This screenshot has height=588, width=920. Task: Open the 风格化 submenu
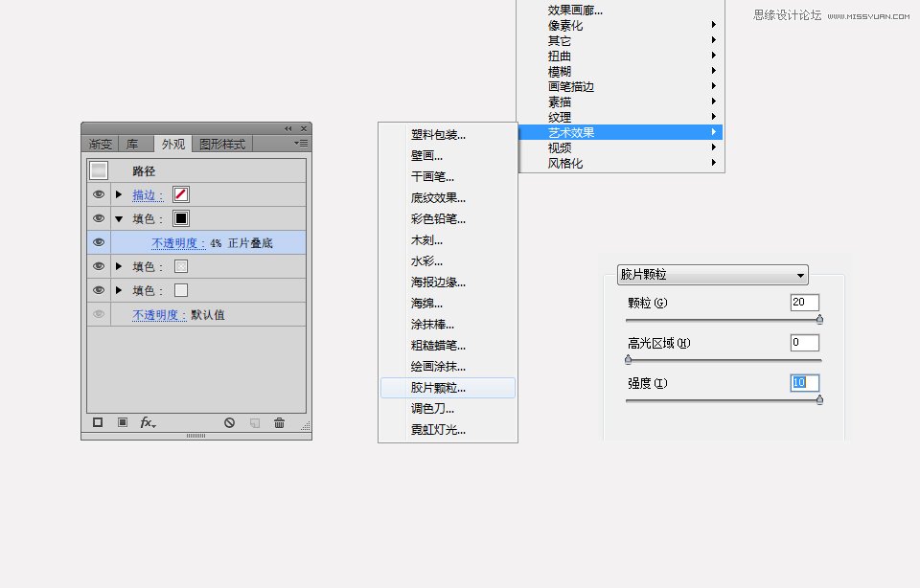620,163
